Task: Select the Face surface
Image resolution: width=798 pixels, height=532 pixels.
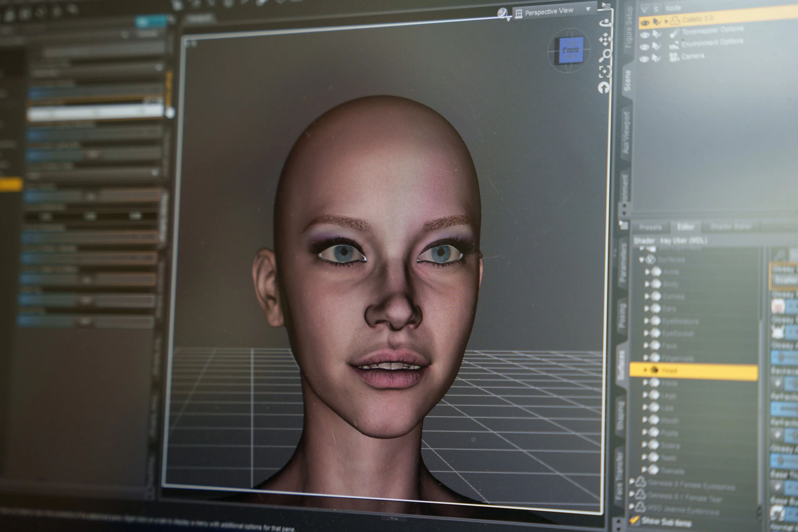Action: coord(669,346)
